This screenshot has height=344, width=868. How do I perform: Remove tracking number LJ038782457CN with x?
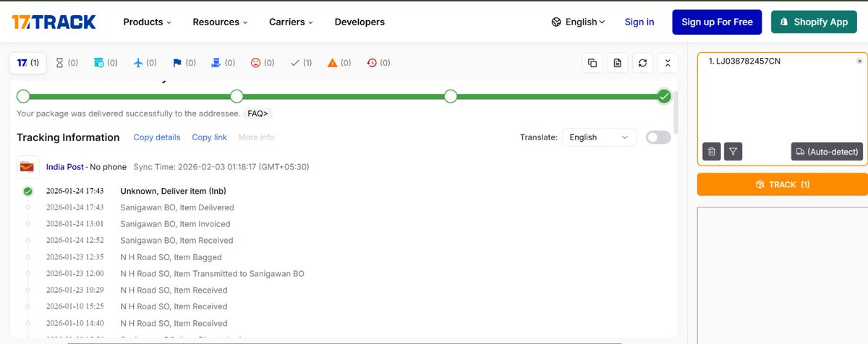859,61
